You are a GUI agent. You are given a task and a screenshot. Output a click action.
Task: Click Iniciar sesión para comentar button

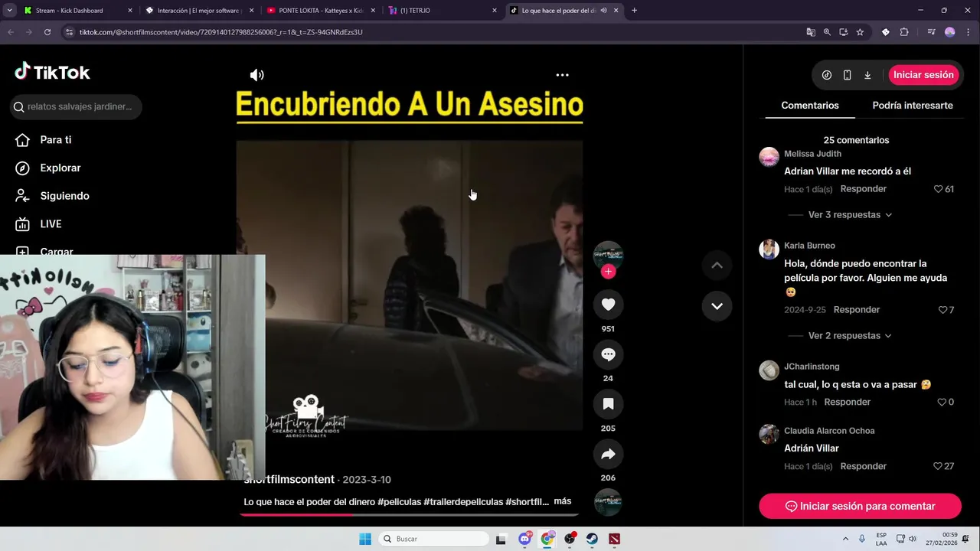(860, 506)
